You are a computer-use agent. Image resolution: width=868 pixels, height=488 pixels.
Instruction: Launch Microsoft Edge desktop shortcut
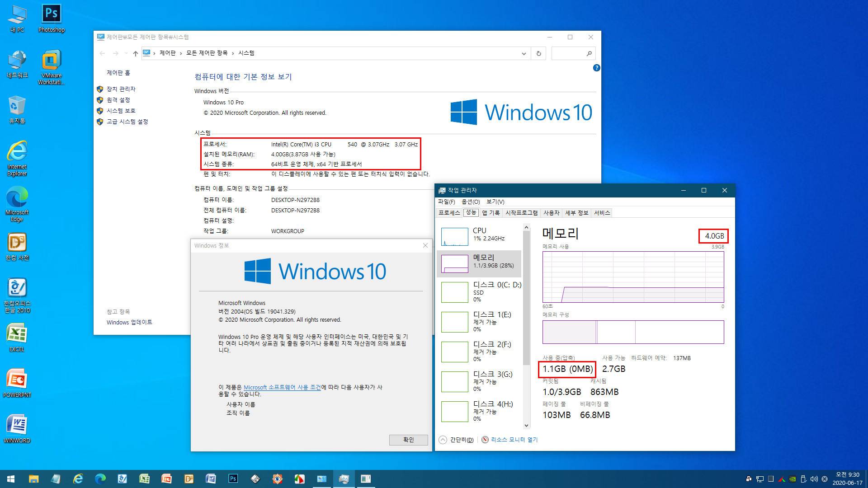coord(17,204)
